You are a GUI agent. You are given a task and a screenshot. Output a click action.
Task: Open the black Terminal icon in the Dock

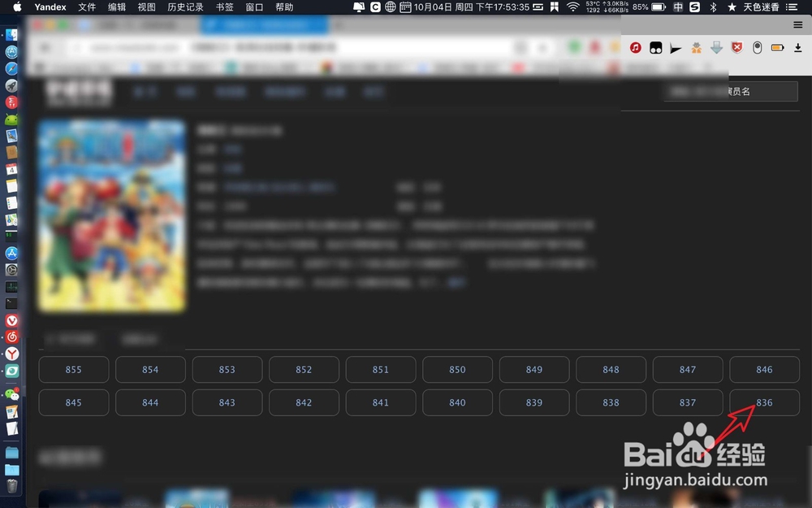11,303
